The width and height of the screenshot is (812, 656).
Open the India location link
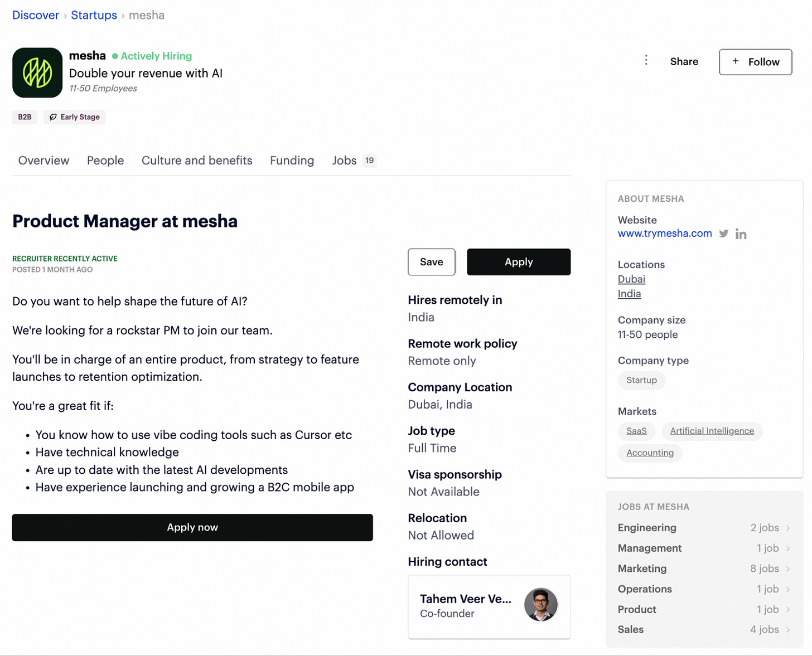coord(629,294)
